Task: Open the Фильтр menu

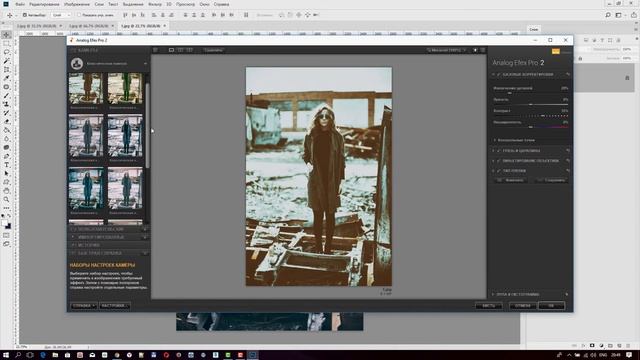Action: (155, 4)
